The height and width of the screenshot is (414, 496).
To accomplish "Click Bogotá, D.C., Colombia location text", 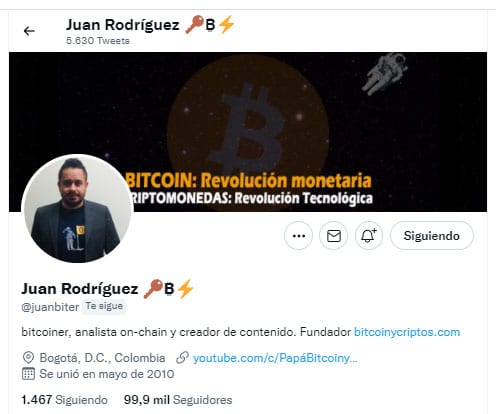I will click(102, 358).
